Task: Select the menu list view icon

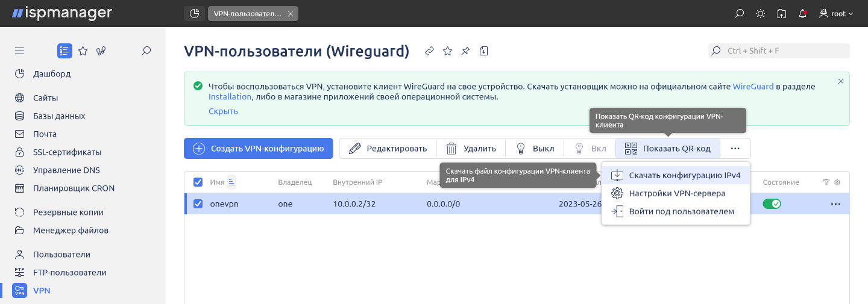Action: (x=64, y=51)
